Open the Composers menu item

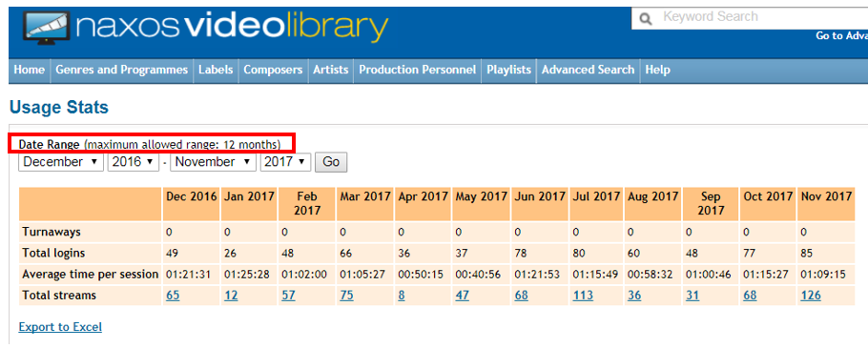click(273, 71)
